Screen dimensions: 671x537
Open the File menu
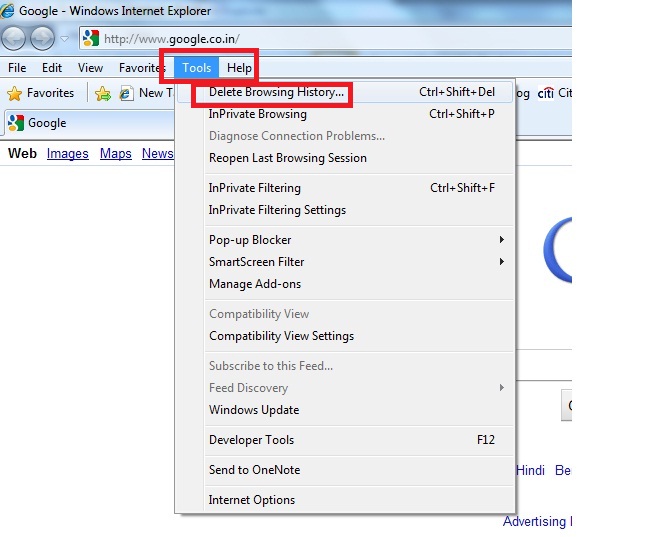pos(17,68)
